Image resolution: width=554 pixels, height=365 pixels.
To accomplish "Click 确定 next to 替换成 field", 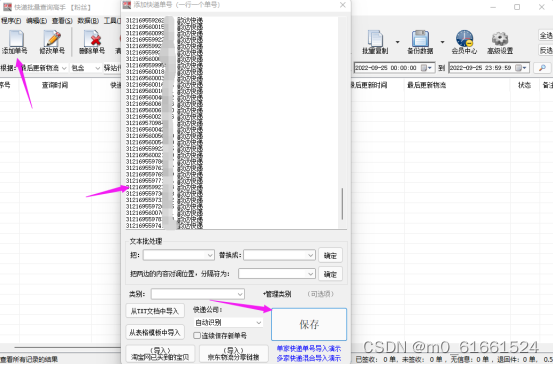I will [330, 255].
